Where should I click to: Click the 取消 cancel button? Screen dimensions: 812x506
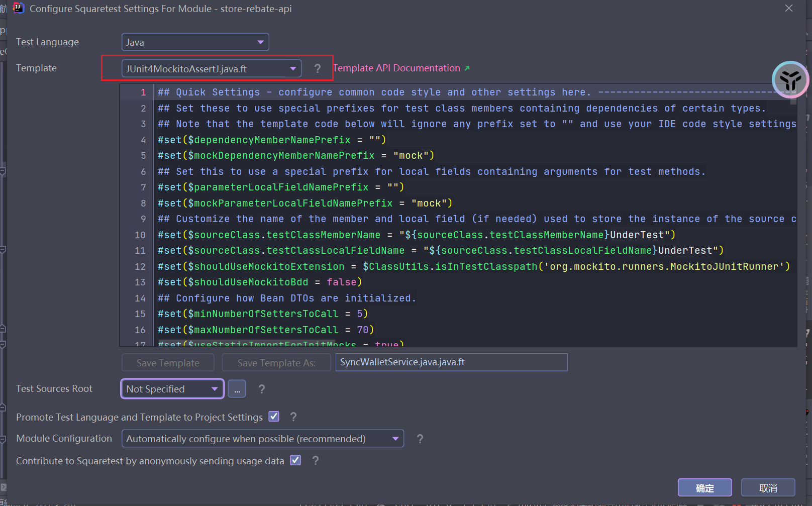pyautogui.click(x=768, y=488)
